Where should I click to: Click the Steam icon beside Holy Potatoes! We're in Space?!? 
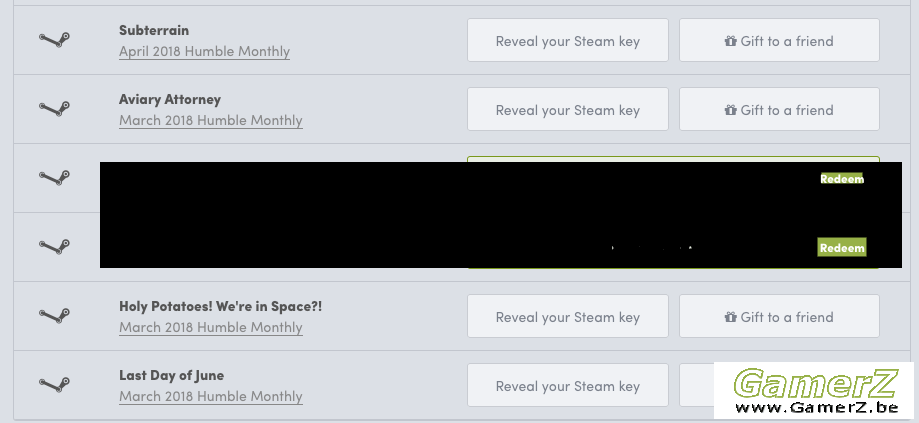tap(55, 316)
